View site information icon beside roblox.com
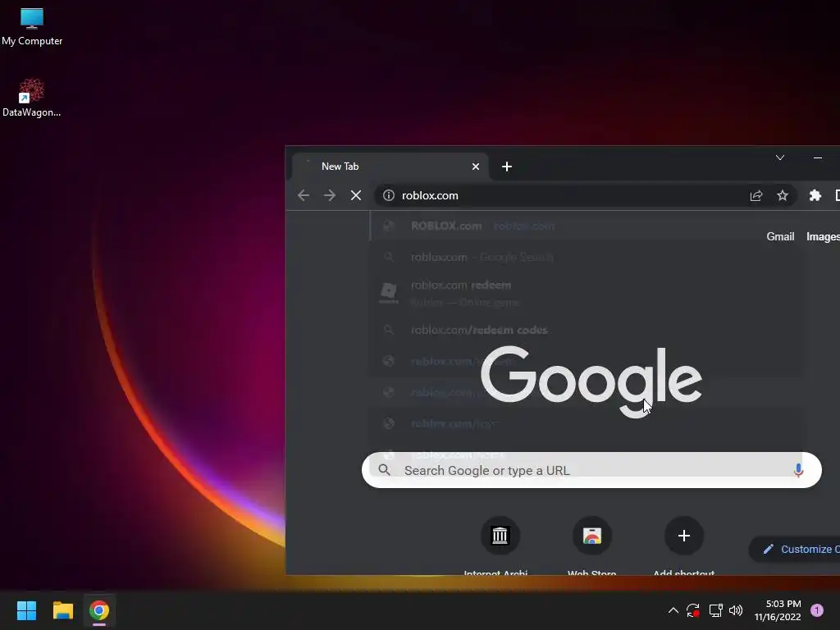Viewport: 840px width, 630px height. pyautogui.click(x=388, y=195)
